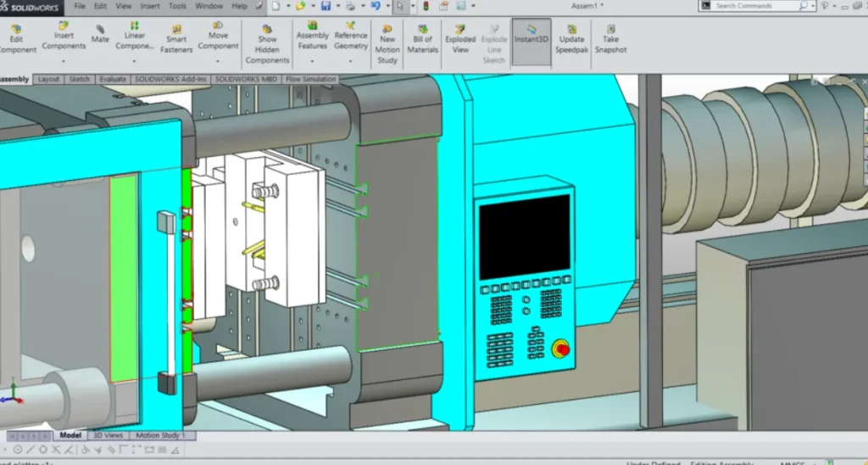The height and width of the screenshot is (465, 868).
Task: Click Update Speedpak
Action: tap(572, 39)
